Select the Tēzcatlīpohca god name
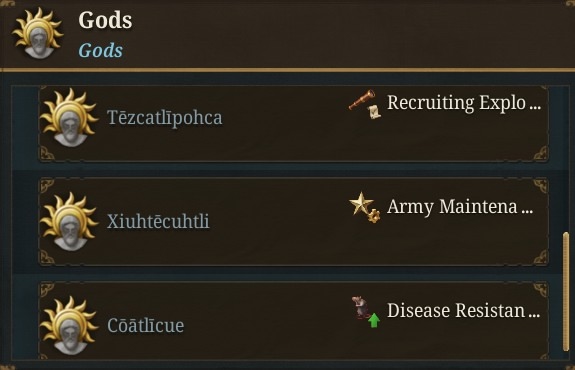The width and height of the screenshot is (575, 370). point(165,118)
